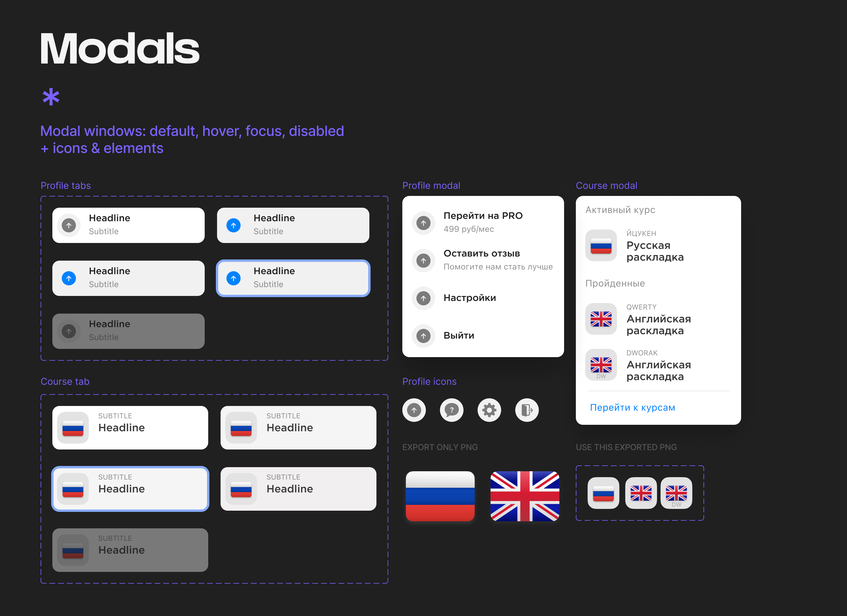Select the logout door icon in Profile icons
The image size is (847, 616).
click(x=527, y=410)
